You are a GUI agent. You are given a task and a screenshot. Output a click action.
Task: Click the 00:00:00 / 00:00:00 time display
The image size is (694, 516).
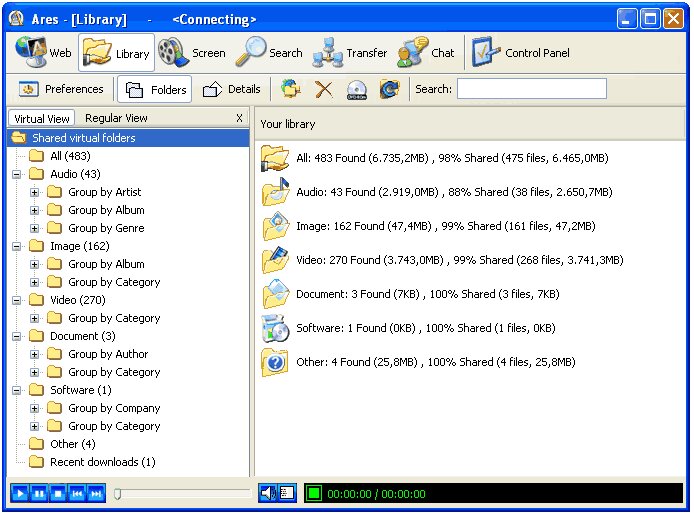(376, 494)
